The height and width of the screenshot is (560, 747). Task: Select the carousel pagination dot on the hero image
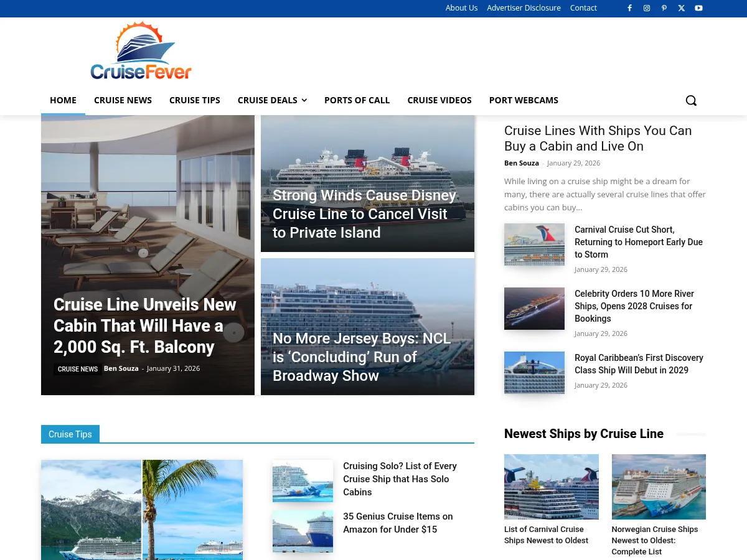click(x=233, y=333)
